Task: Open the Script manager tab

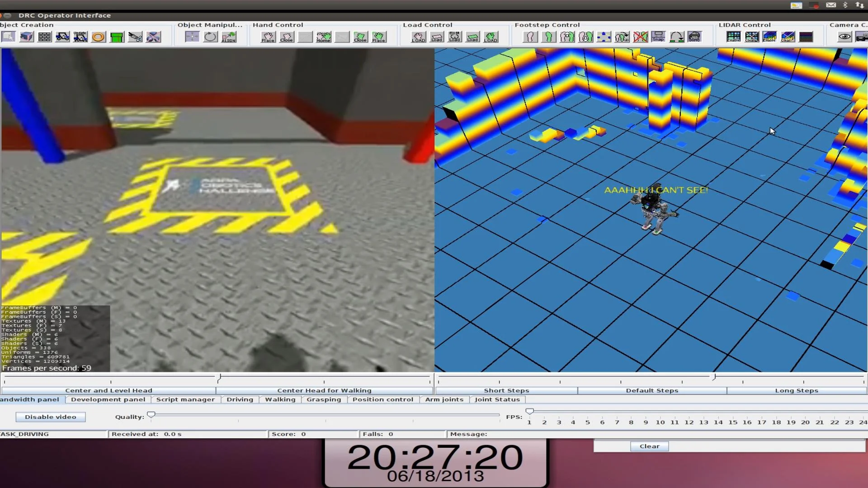Action: 185,399
